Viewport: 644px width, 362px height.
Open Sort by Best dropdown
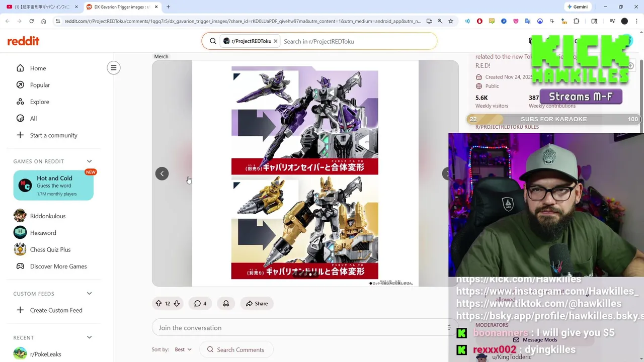click(x=183, y=349)
